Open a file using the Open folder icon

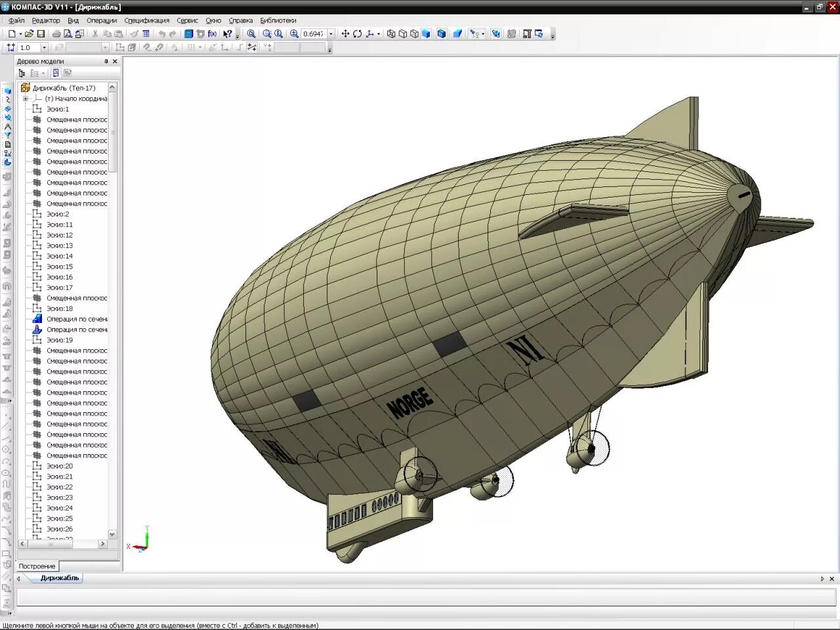pos(29,33)
